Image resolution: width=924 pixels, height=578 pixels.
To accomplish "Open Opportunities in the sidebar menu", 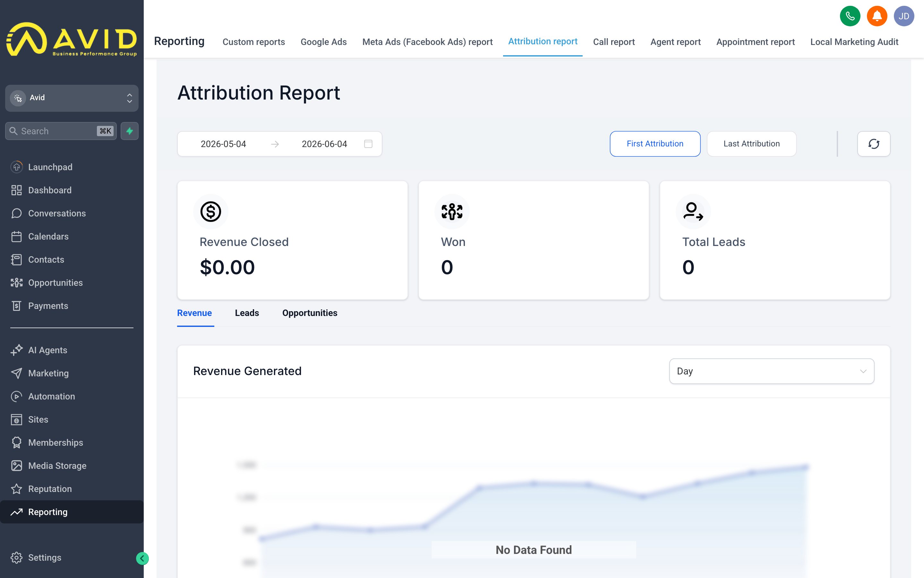I will point(56,283).
